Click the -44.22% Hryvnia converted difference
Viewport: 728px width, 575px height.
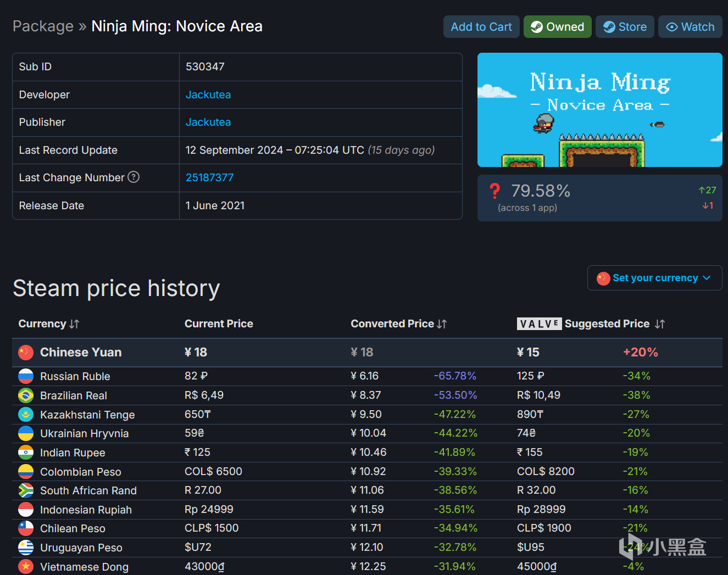pos(455,433)
